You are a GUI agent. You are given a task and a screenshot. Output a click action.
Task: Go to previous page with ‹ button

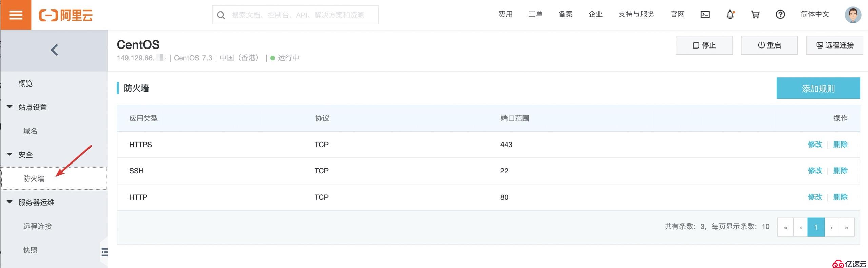[801, 227]
